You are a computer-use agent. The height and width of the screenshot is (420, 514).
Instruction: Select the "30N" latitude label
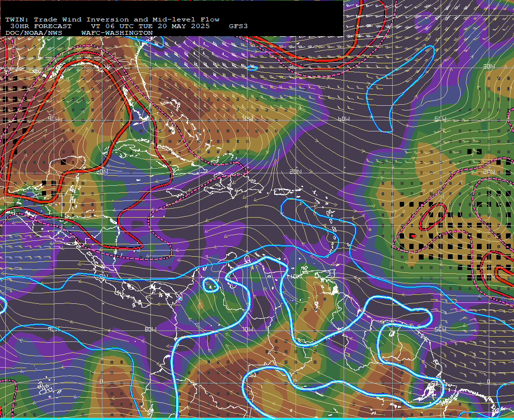(x=489, y=67)
